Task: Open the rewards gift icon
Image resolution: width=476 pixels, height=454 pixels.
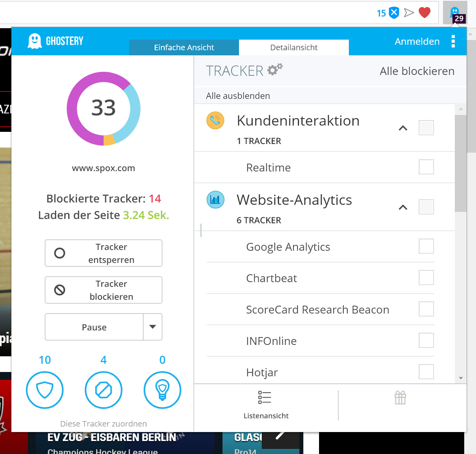Action: pyautogui.click(x=400, y=398)
